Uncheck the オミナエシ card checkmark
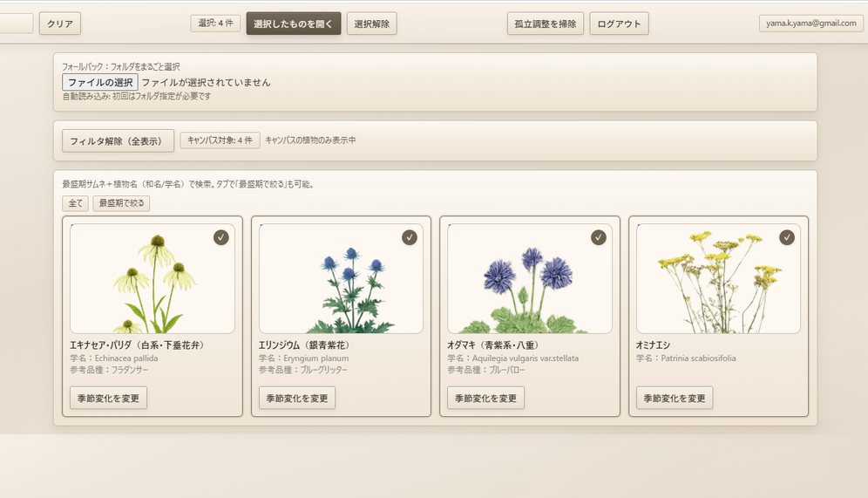868x498 pixels. (x=787, y=237)
